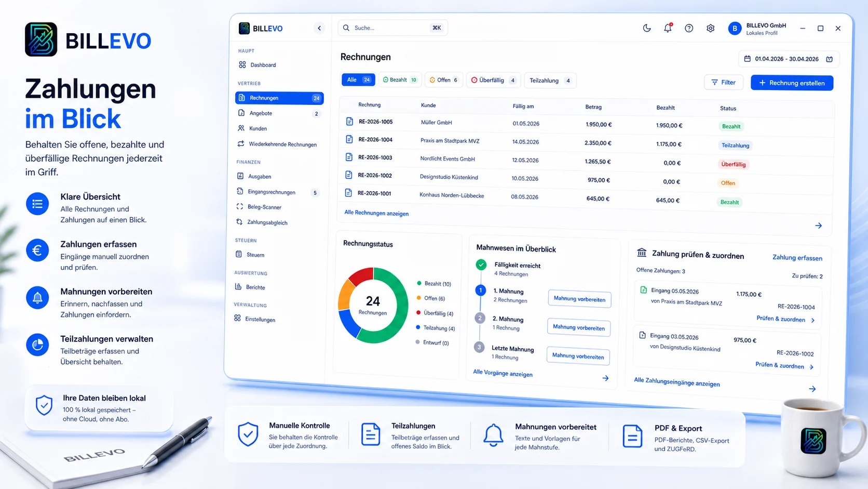This screenshot has height=489, width=868.
Task: Click the arrow beside Alle Zahlungseingänge anzeigen
Action: (812, 389)
